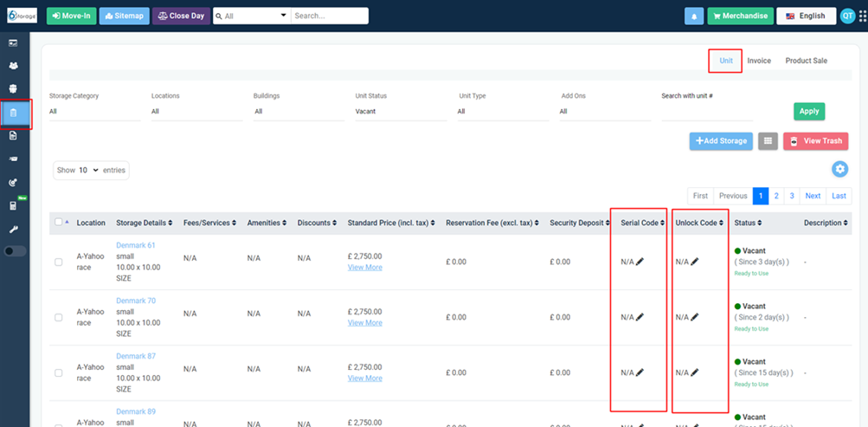The width and height of the screenshot is (868, 427).
Task: Switch to the Invoice tab
Action: 759,61
